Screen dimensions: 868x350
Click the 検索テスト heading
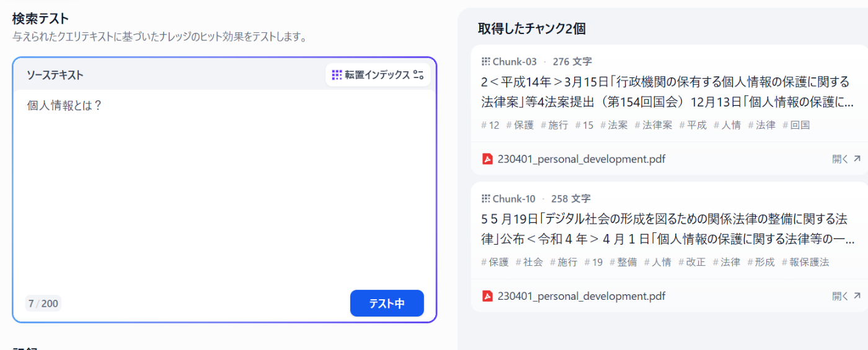[40, 19]
